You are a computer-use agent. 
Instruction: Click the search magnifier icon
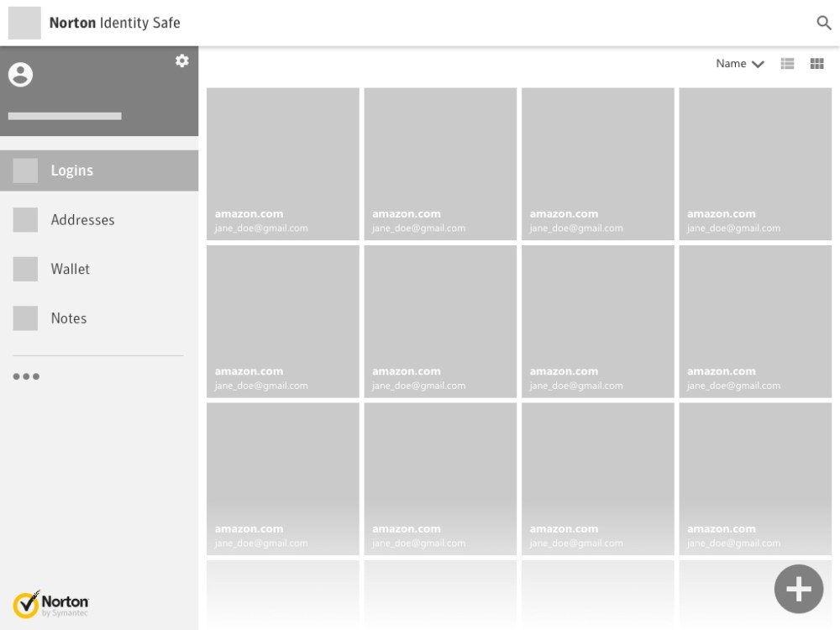[824, 23]
